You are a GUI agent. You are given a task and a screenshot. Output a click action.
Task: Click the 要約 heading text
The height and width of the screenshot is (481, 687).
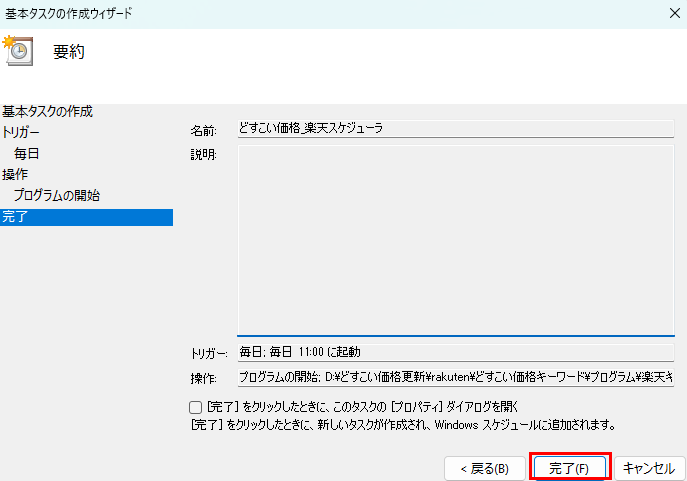point(69,52)
